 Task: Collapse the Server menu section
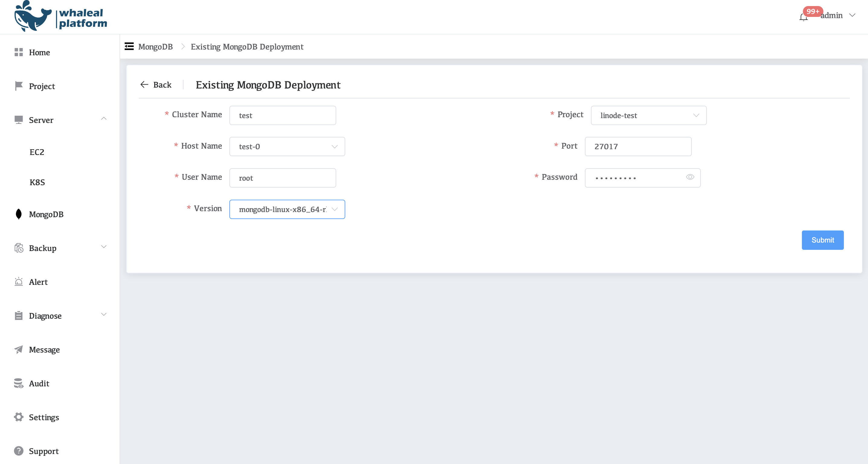(104, 119)
